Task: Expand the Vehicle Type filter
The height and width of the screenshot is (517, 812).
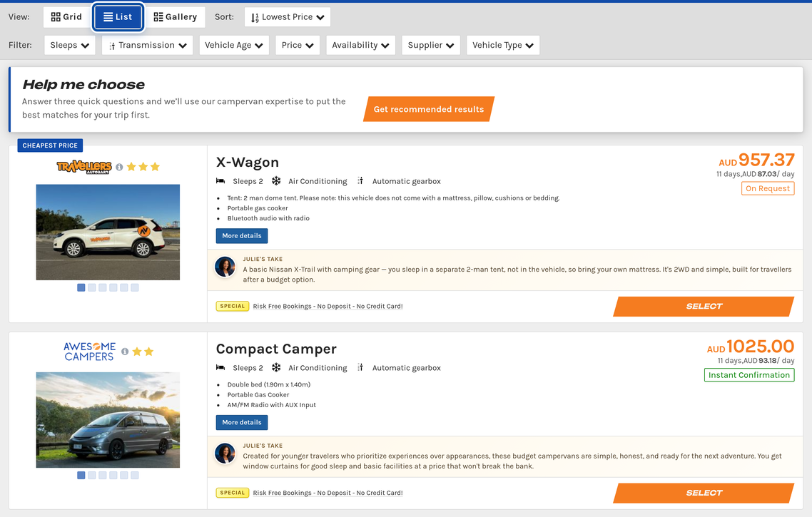Action: coord(503,45)
